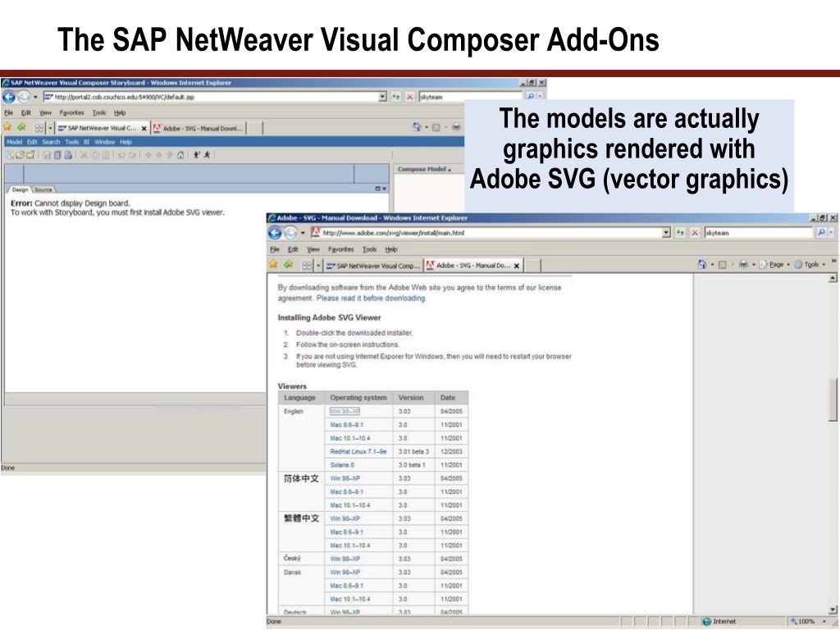
Task: Open Favorites Center star in Adobe SVG window
Action: click(273, 264)
